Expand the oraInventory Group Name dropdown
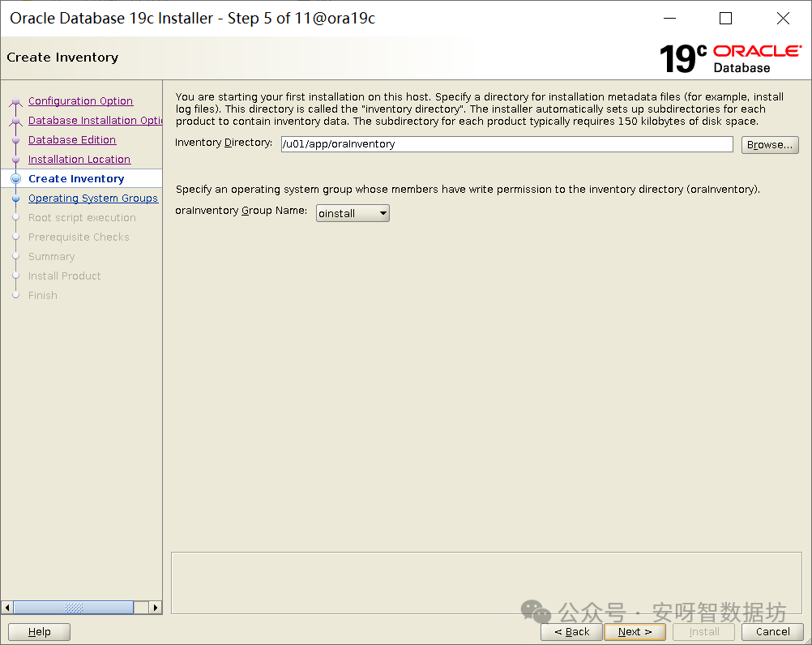 (x=353, y=213)
